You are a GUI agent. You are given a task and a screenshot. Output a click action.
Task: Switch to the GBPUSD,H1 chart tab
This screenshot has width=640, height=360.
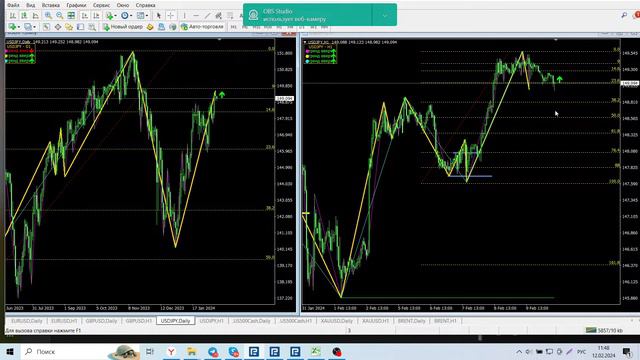[139, 321]
